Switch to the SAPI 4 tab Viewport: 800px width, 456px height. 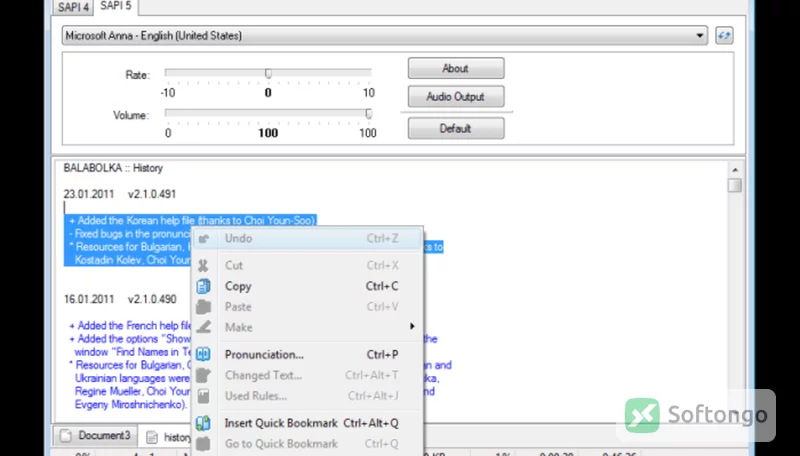tap(73, 7)
